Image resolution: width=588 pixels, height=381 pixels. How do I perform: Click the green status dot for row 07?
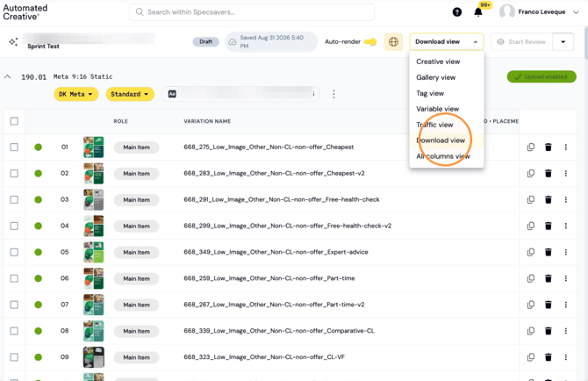coord(39,305)
